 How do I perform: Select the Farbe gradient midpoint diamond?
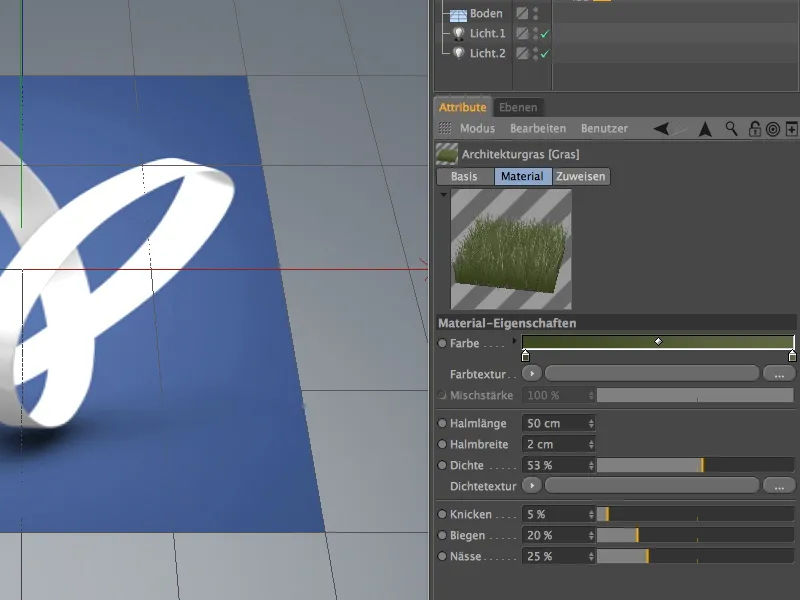(x=658, y=341)
